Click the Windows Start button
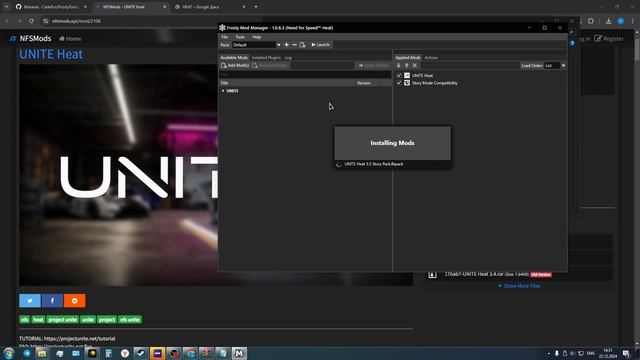This screenshot has width=640, height=360. click(x=9, y=353)
